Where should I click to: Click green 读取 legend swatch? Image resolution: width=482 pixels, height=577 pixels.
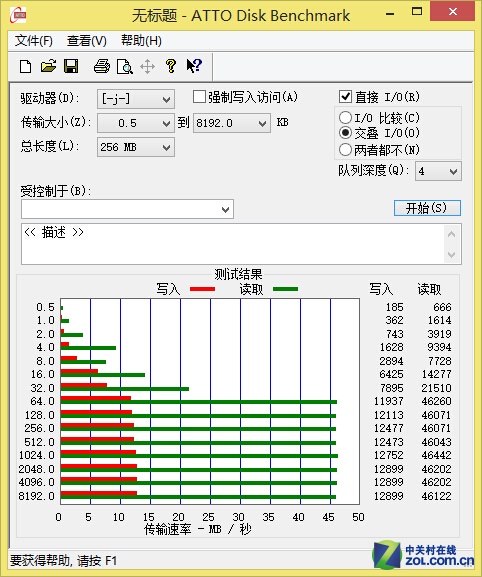click(x=286, y=289)
